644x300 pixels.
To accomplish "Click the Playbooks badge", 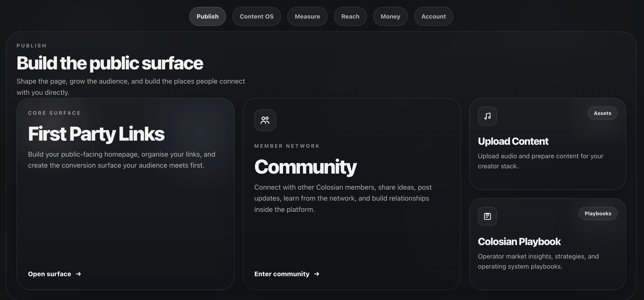I will [598, 214].
